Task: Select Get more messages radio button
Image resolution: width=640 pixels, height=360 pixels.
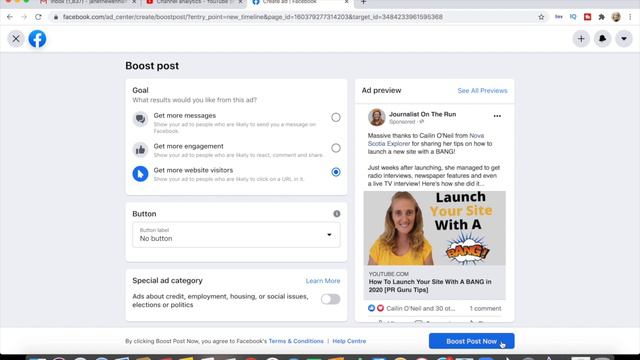Action: tap(336, 118)
